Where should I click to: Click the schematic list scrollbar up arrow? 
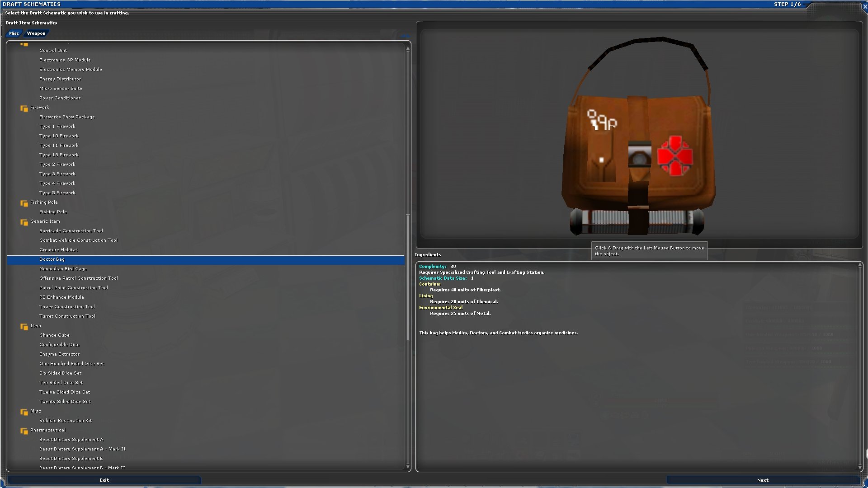tap(408, 47)
